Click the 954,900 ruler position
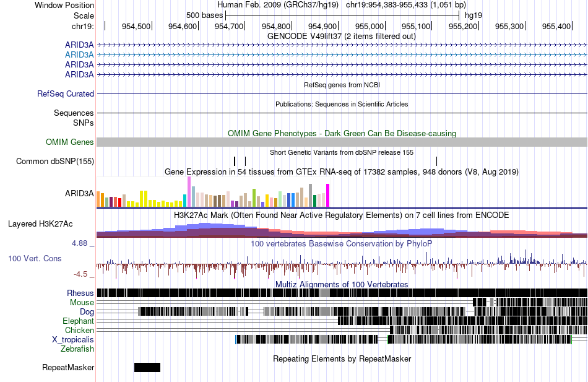Viewport: 588px width, 382px height. coord(322,26)
